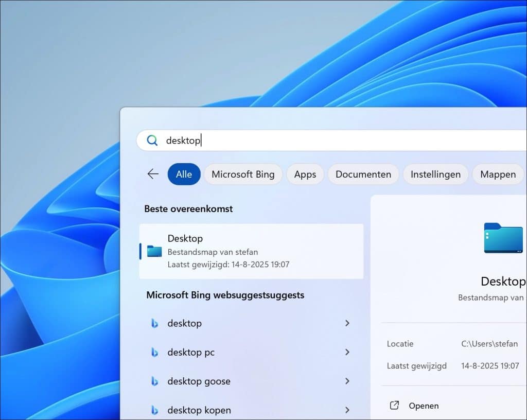527x420 pixels.
Task: Open the Desktop best match result
Action: click(251, 251)
